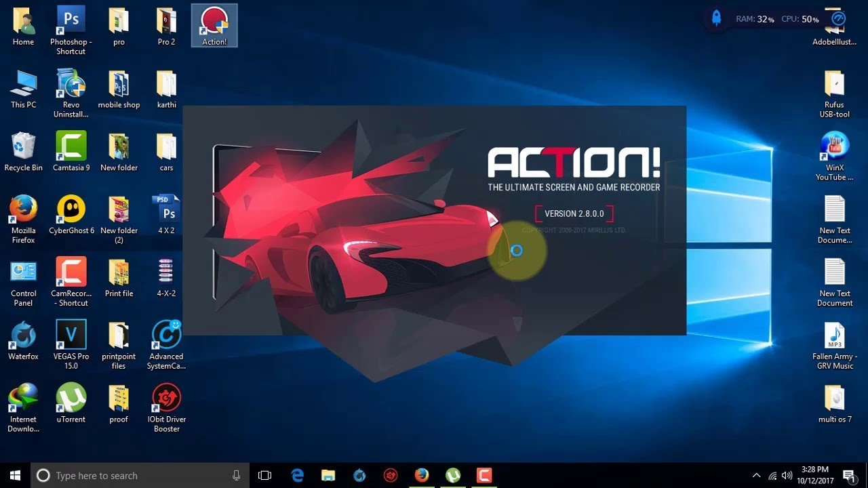Open Task View on taskbar
Image resolution: width=868 pixels, height=488 pixels.
click(265, 475)
